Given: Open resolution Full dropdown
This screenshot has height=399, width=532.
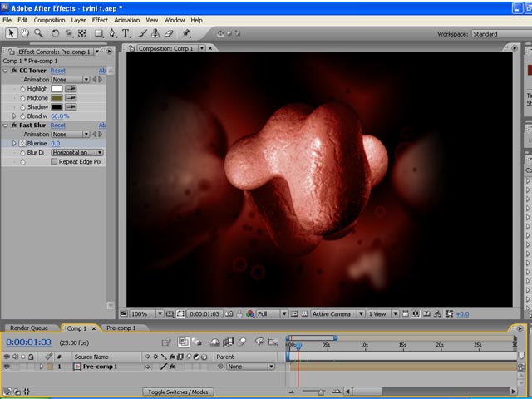Looking at the screenshot, I should pyautogui.click(x=272, y=314).
